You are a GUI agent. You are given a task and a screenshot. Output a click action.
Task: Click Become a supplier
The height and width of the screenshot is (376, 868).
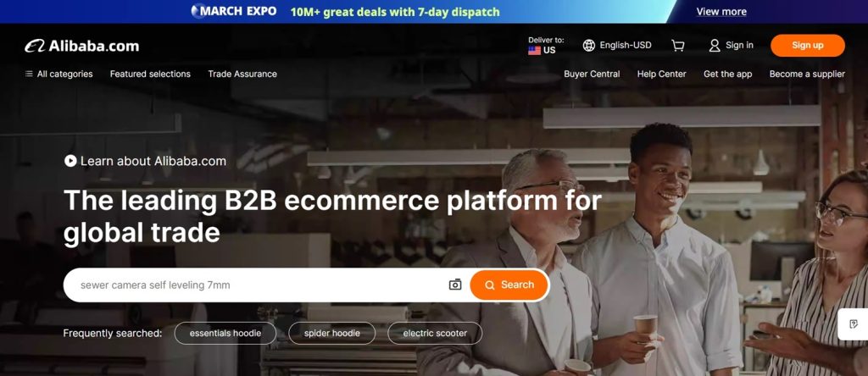point(807,74)
